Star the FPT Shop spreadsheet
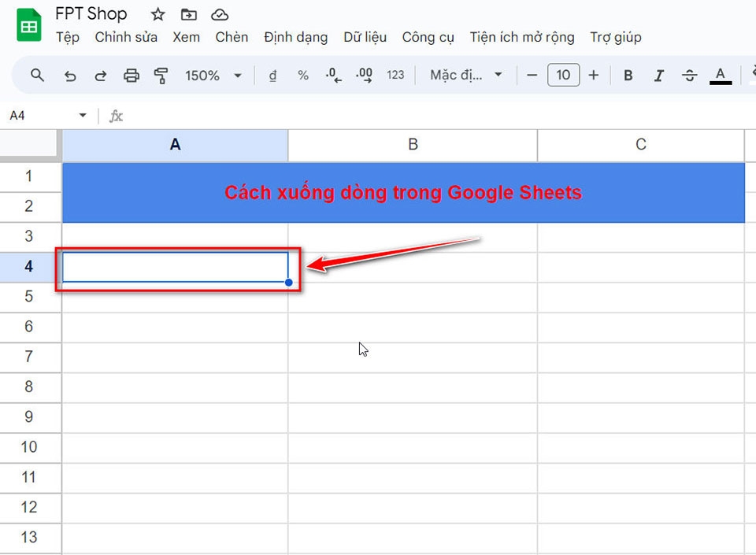 point(157,13)
